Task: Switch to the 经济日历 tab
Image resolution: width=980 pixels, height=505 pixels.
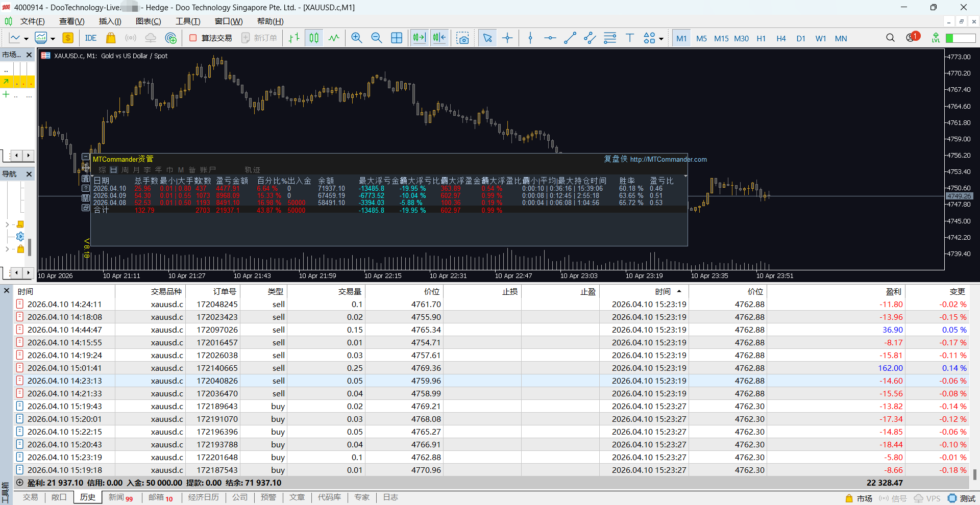Action: [x=203, y=497]
